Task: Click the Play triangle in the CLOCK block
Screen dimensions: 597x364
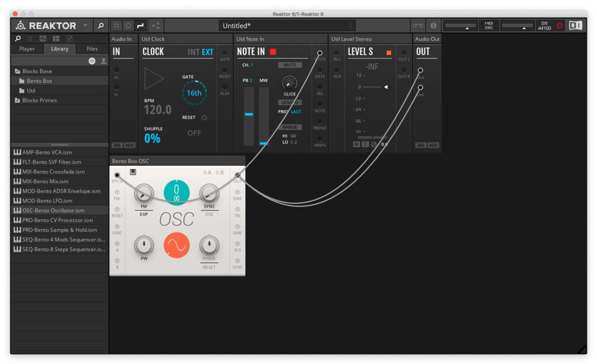Action: coord(153,78)
